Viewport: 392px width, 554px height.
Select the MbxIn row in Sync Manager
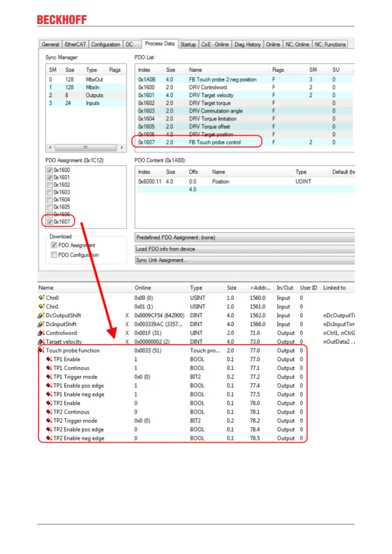86,88
